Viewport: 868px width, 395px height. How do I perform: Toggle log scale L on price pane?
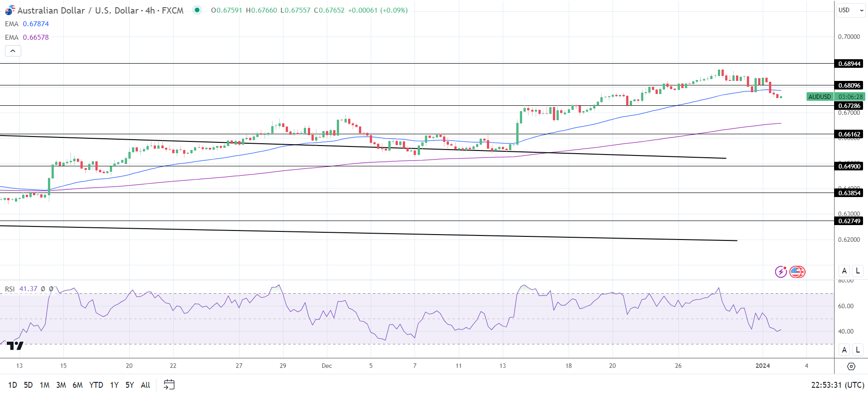pos(858,271)
